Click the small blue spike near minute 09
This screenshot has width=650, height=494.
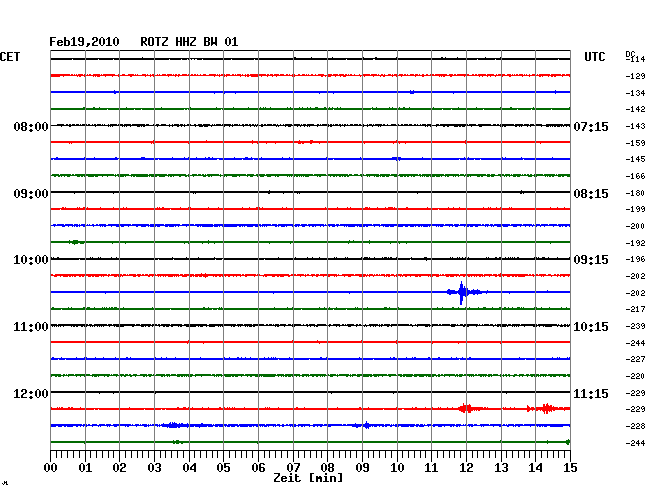(x=366, y=425)
